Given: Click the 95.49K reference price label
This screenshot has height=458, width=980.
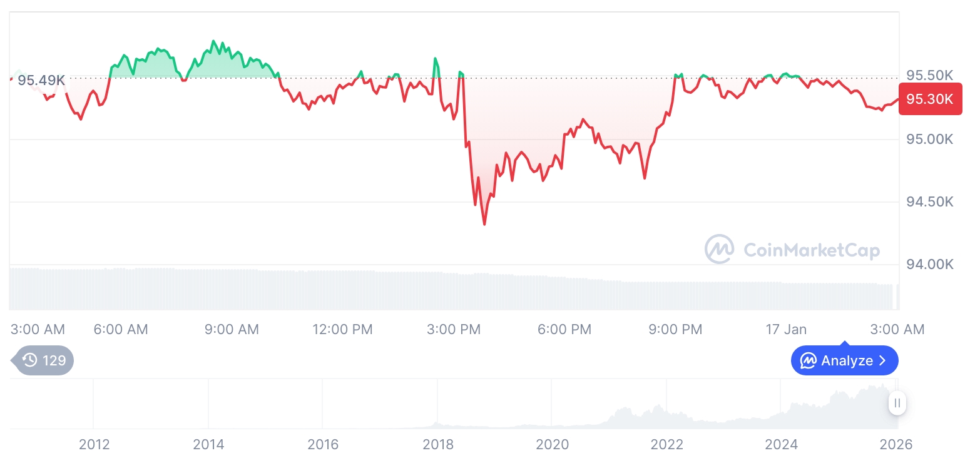Looking at the screenshot, I should click(41, 80).
